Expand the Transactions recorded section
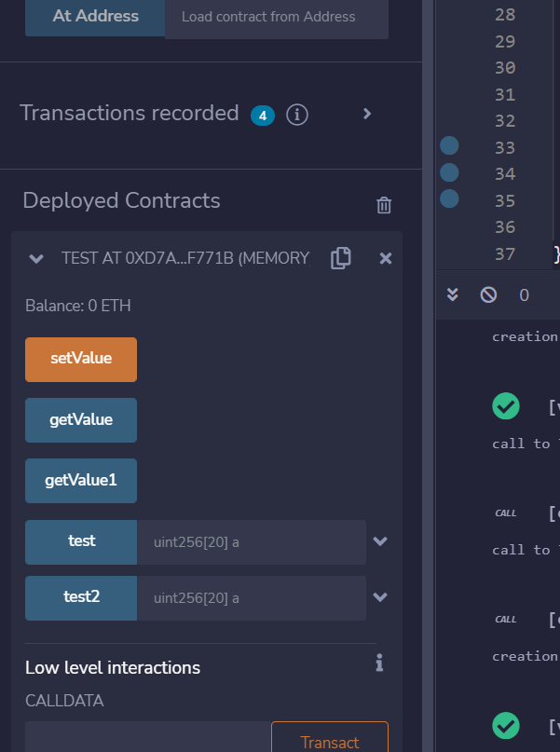Screen dimensions: 560x752 pos(367,114)
